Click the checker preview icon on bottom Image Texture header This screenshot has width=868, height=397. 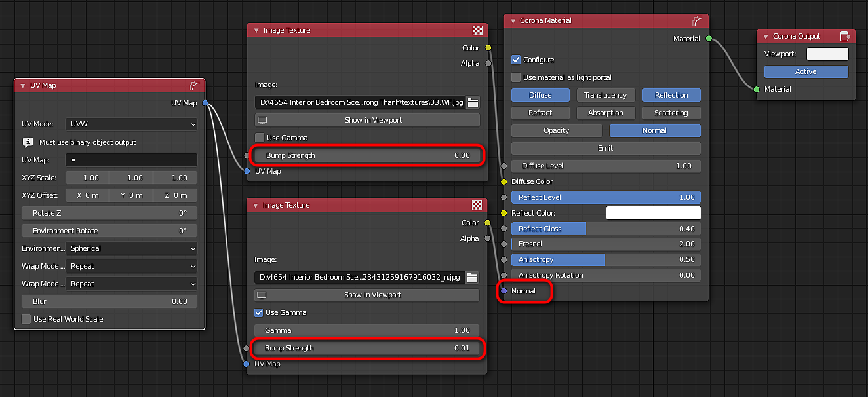477,205
